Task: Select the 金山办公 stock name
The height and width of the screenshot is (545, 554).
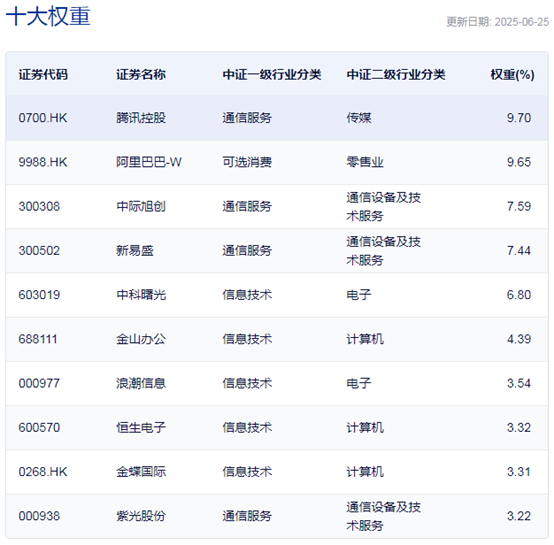Action: [141, 339]
